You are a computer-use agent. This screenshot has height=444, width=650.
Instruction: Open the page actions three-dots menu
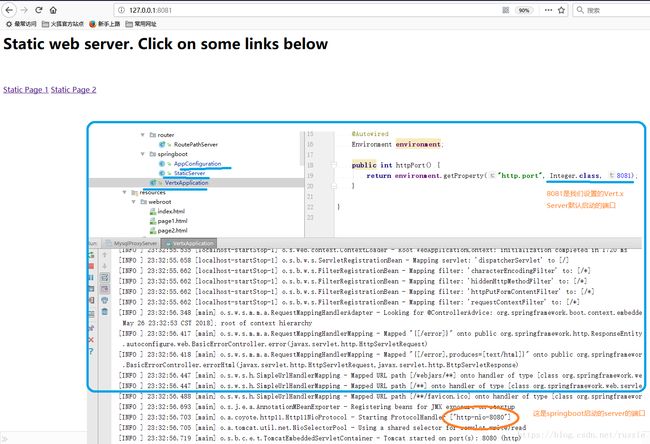click(x=548, y=10)
